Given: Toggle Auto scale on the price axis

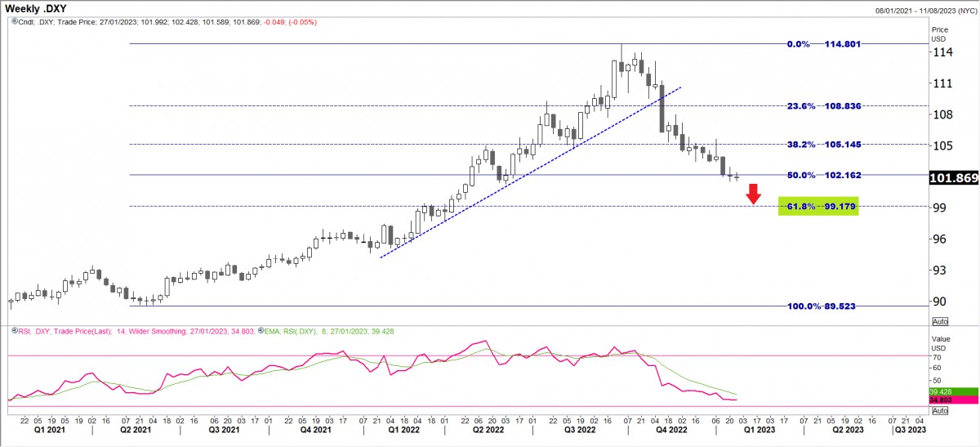Looking at the screenshot, I should click(x=939, y=322).
